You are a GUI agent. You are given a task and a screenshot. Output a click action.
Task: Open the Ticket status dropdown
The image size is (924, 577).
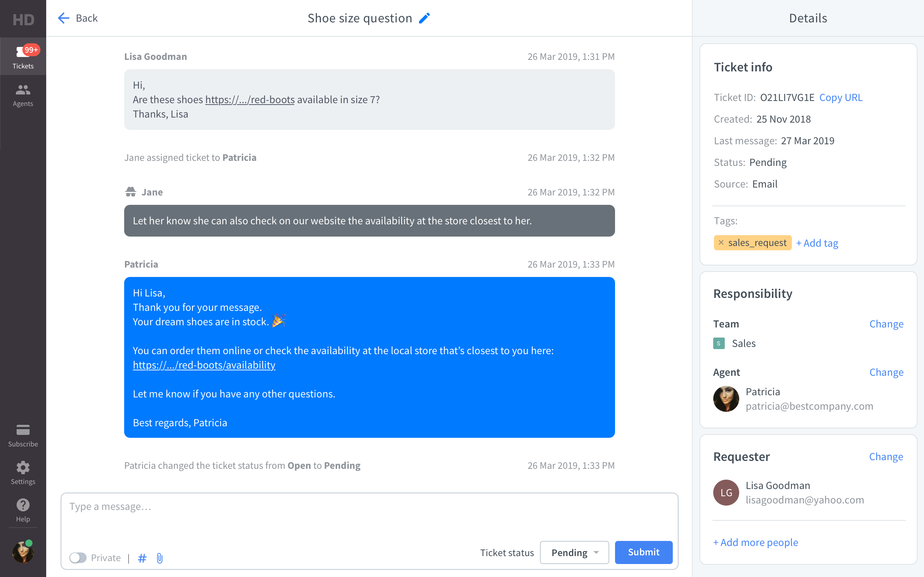coord(573,552)
